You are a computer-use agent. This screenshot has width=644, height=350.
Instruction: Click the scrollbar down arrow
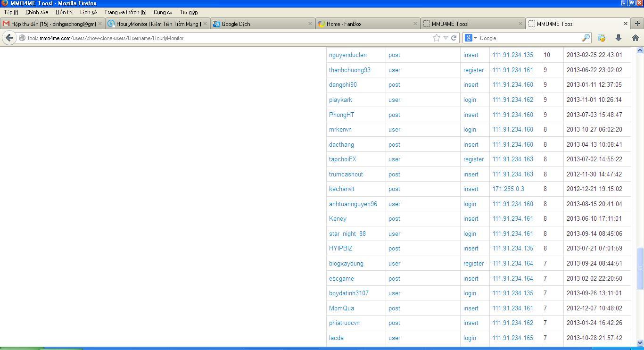point(640,343)
